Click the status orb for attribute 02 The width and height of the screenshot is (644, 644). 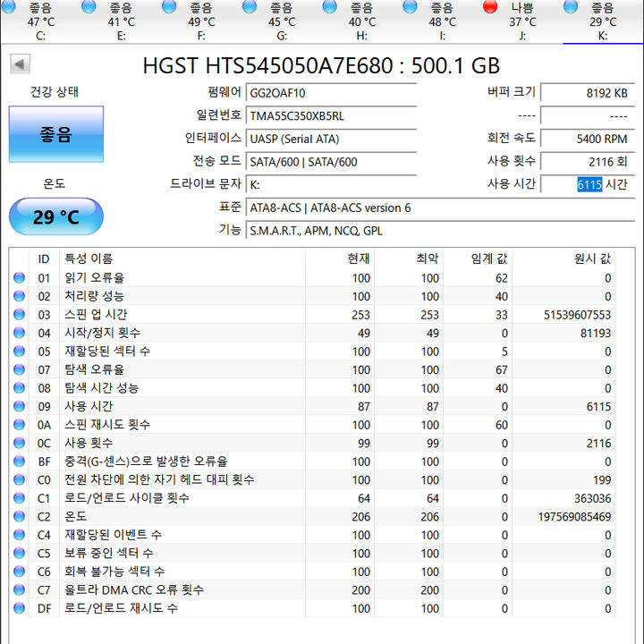coord(20,296)
